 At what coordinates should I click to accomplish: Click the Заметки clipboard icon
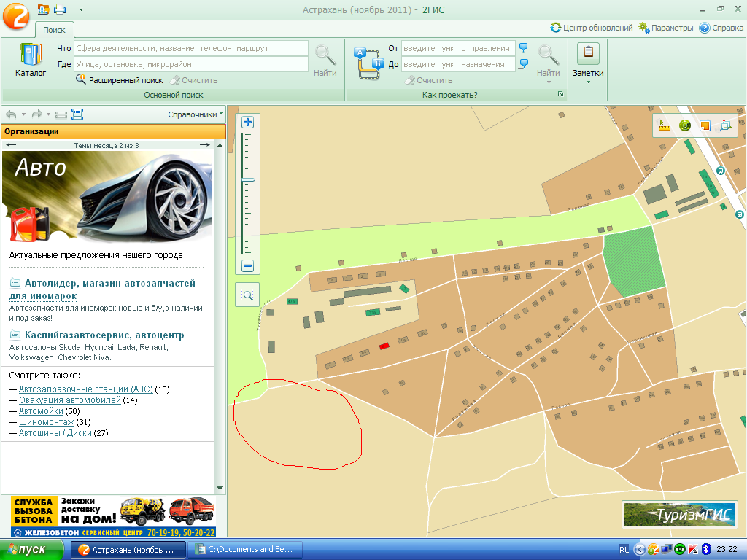589,52
